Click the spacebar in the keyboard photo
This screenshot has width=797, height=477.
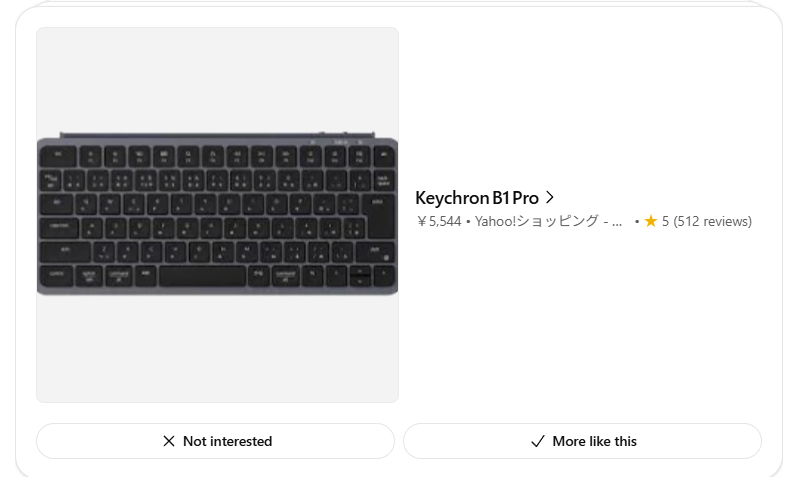[x=202, y=276]
